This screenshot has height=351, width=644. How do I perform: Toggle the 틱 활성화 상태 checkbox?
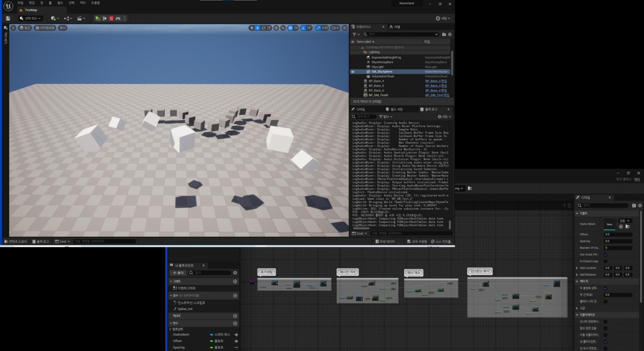click(605, 288)
